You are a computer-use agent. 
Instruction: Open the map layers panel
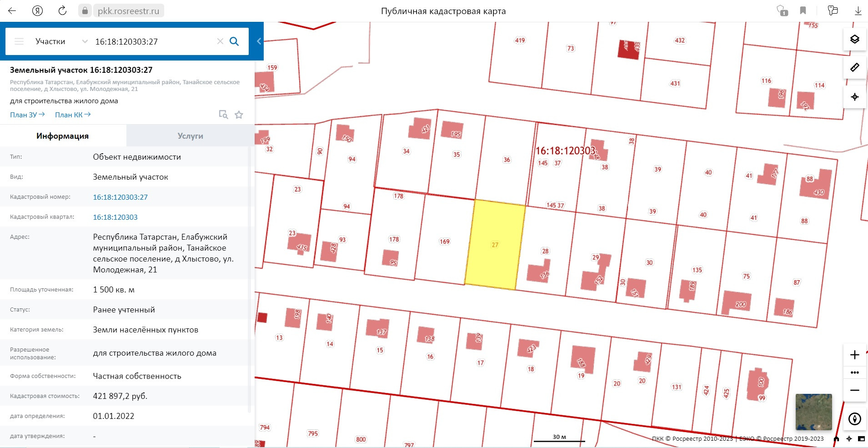pos(855,40)
